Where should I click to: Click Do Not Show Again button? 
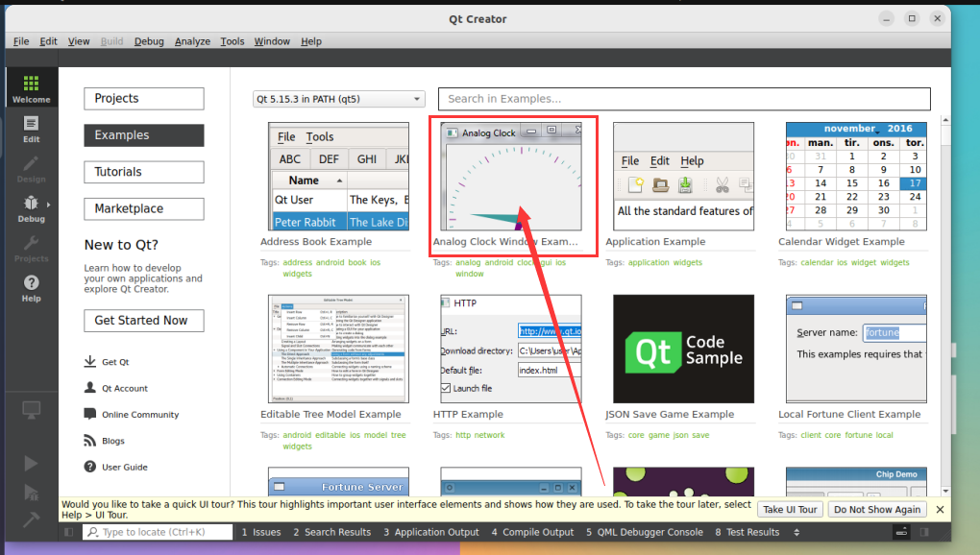pos(877,510)
